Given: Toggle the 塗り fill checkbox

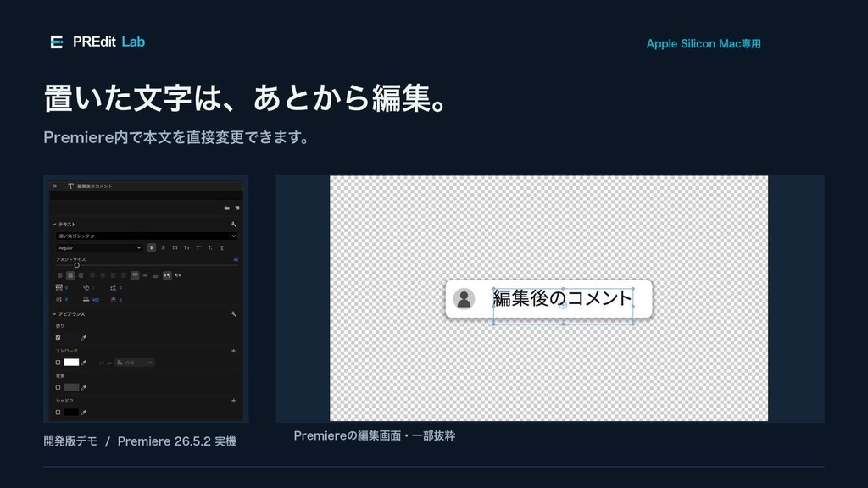Looking at the screenshot, I should (x=58, y=337).
